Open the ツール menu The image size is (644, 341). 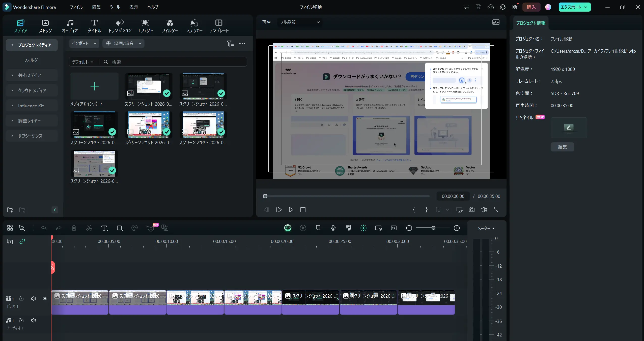click(x=115, y=7)
